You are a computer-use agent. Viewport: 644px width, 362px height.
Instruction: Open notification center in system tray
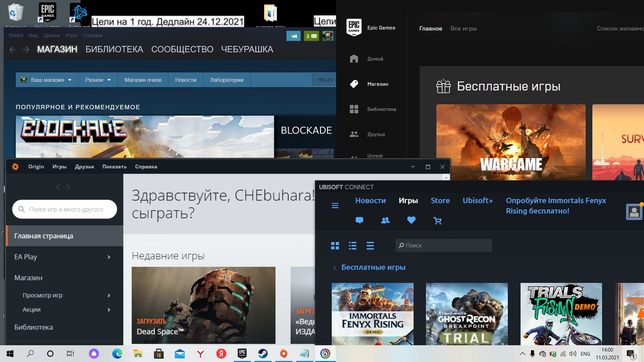tap(631, 354)
